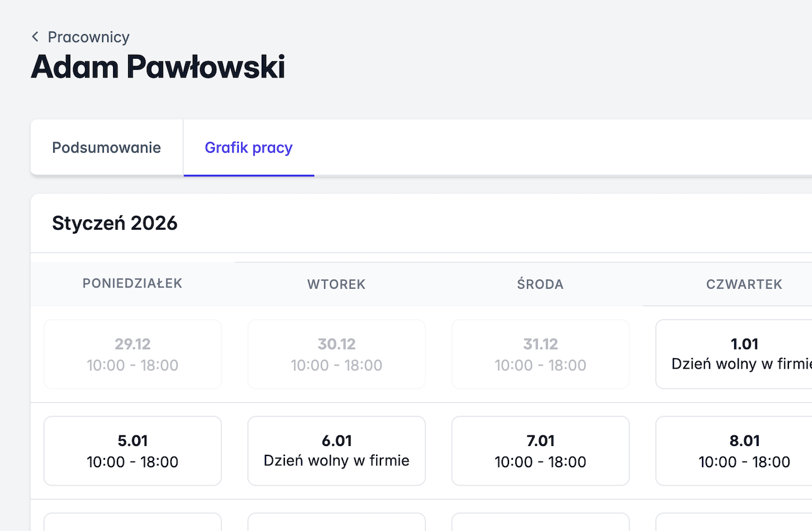The height and width of the screenshot is (531, 812).
Task: Select the 6.01 Dzień wolny card
Action: pos(337,451)
